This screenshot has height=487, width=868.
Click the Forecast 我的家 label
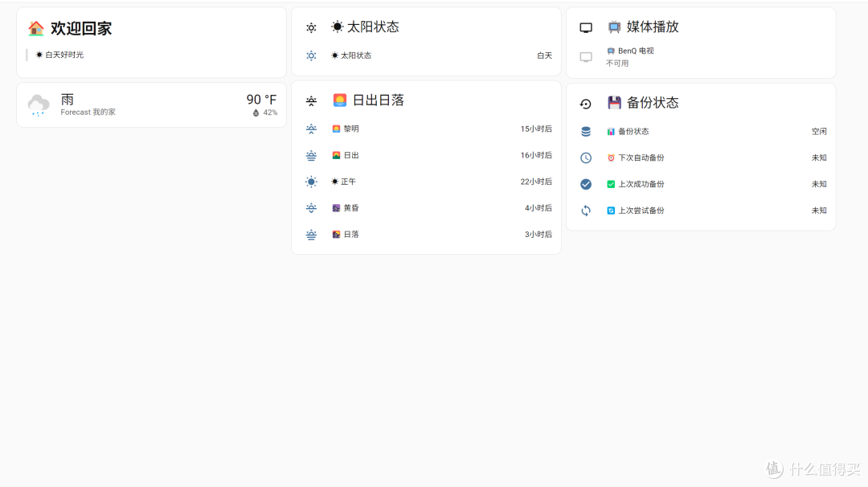88,113
